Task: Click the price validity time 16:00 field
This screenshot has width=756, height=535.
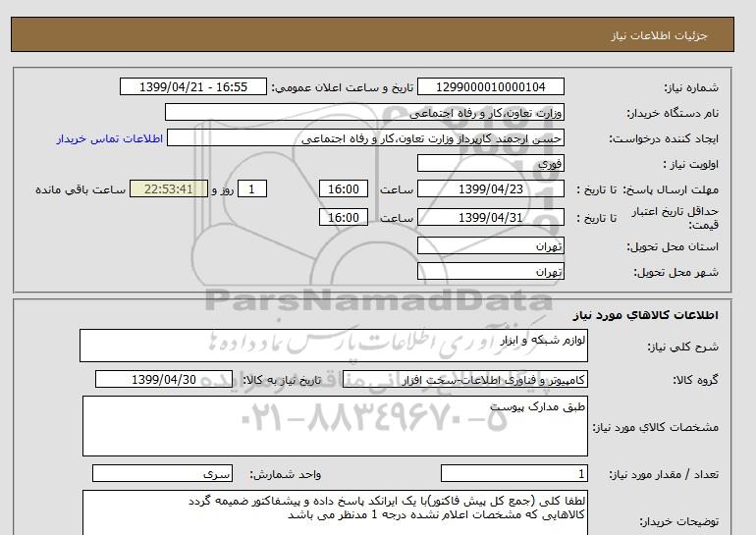Action: point(344,217)
